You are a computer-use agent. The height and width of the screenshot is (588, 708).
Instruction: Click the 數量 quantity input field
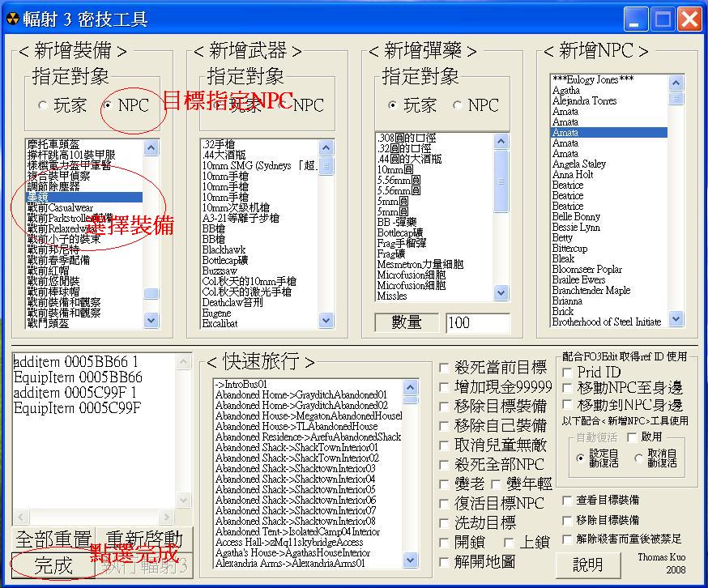[x=477, y=323]
